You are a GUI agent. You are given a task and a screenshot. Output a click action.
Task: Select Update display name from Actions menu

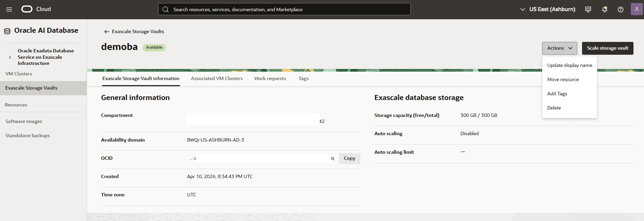click(x=570, y=65)
